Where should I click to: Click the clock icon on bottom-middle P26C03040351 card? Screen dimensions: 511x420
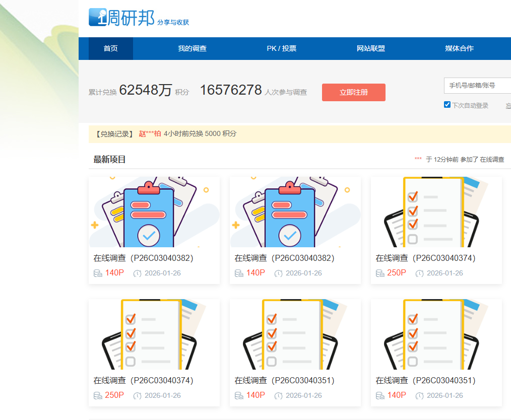(279, 395)
